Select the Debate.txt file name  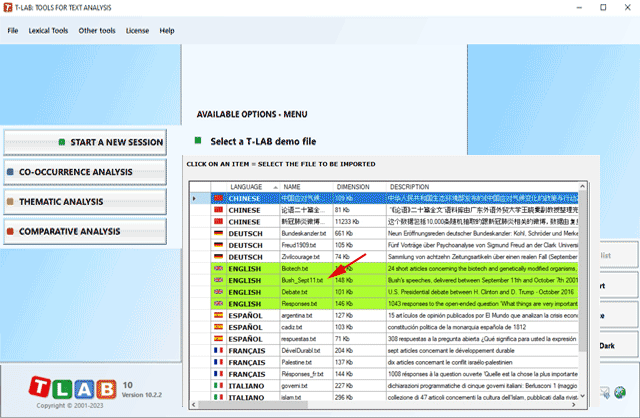(x=294, y=292)
